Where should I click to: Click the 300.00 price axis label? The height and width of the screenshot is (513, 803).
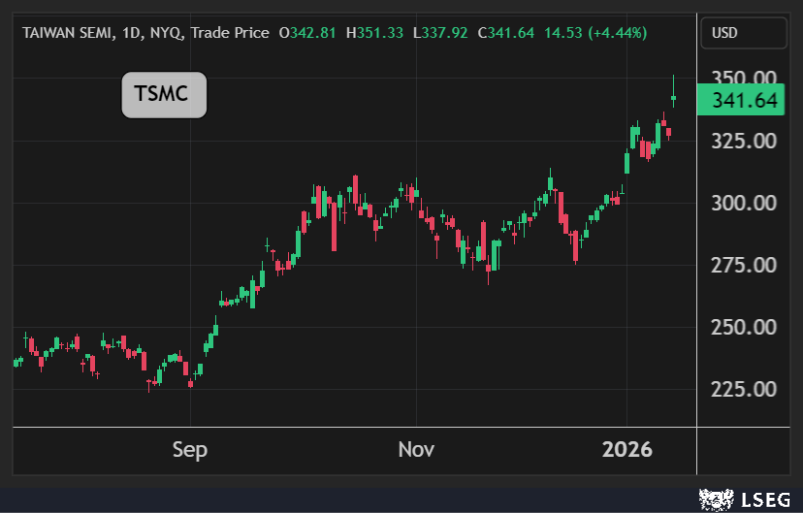point(743,203)
